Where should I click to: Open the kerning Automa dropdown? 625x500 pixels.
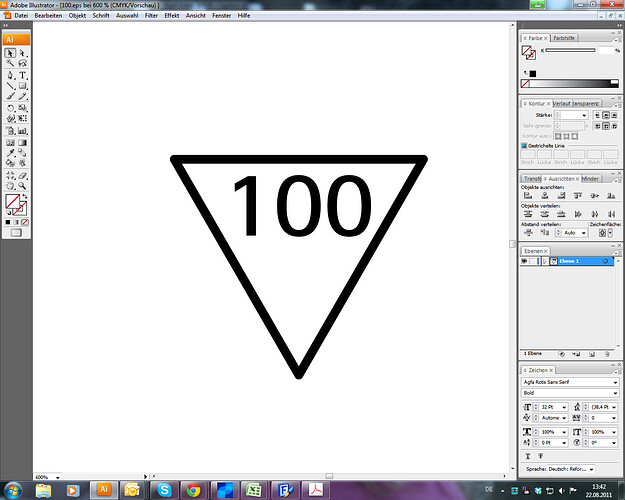pyautogui.click(x=564, y=418)
